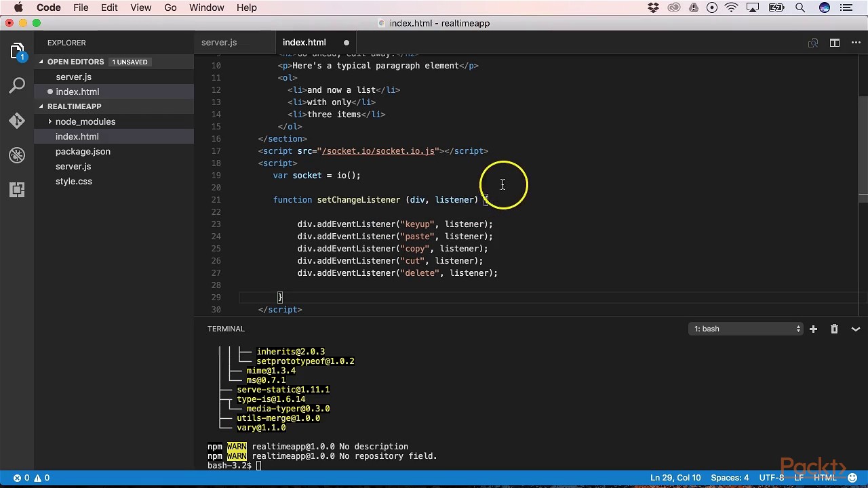Collapse the terminal panel with chevron icon
The width and height of the screenshot is (868, 488).
[x=856, y=329]
